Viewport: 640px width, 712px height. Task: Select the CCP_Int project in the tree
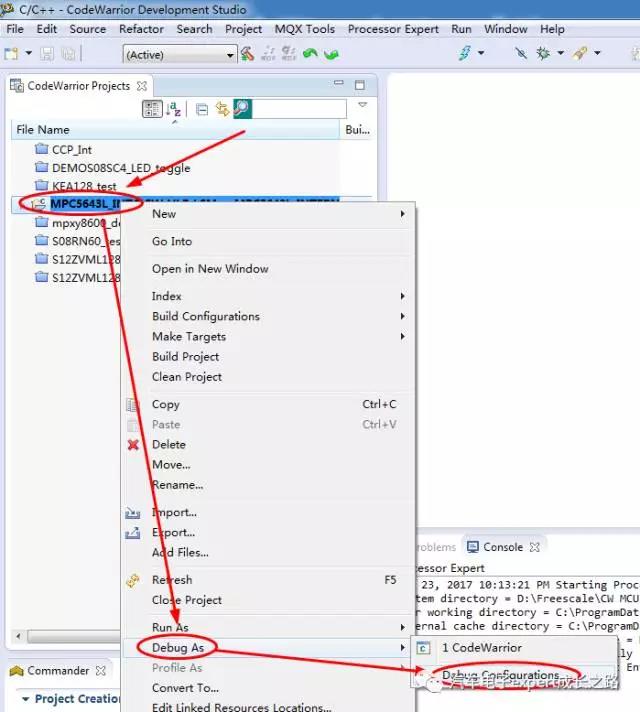pyautogui.click(x=72, y=150)
